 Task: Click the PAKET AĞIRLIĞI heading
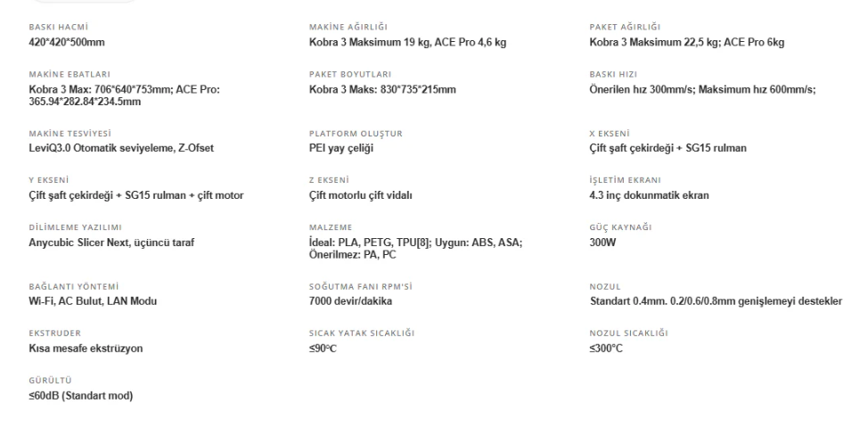(625, 27)
